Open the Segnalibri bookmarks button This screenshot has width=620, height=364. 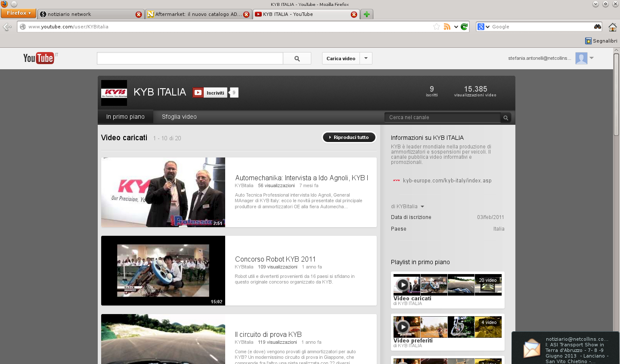pyautogui.click(x=601, y=41)
